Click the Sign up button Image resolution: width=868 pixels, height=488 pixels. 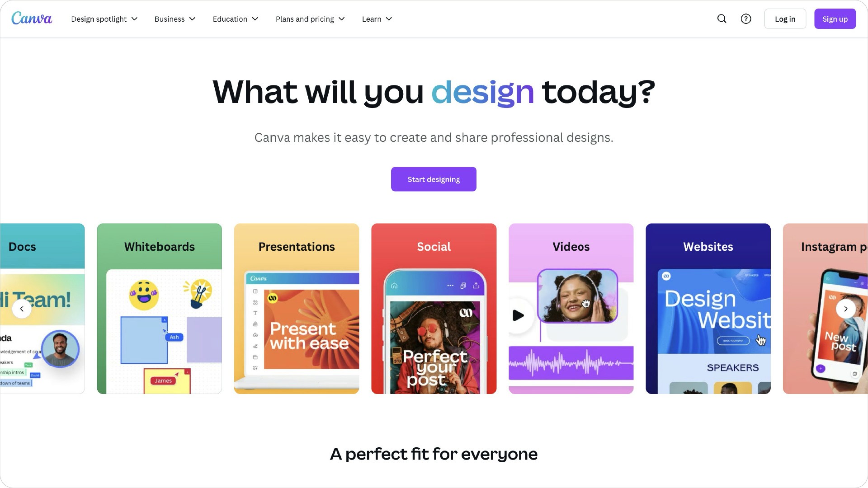click(x=835, y=19)
